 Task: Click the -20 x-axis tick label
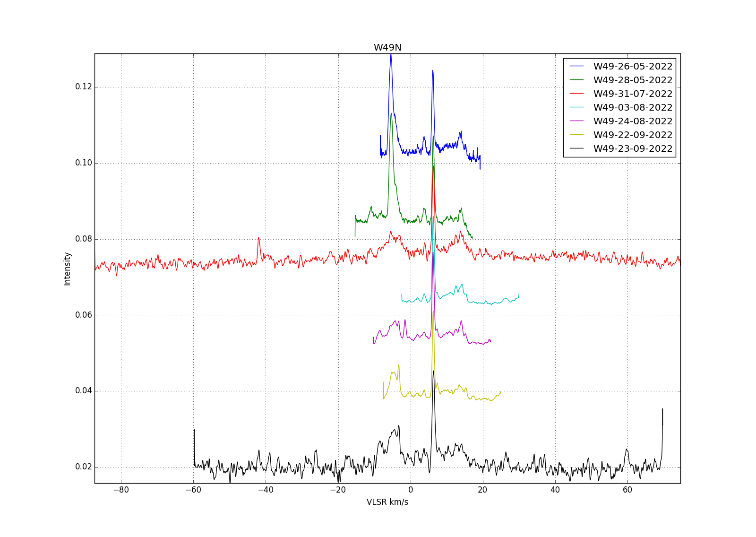click(338, 490)
